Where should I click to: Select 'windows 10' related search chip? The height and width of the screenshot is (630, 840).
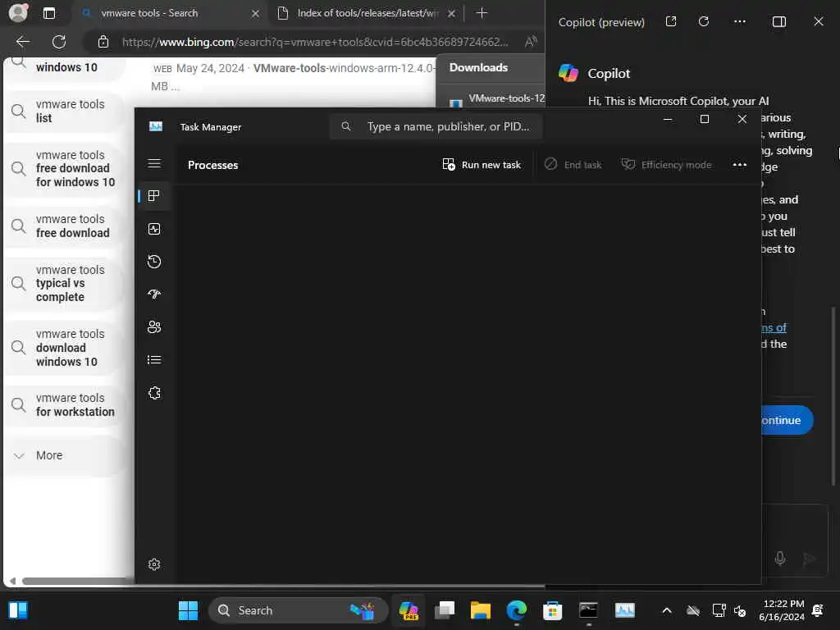[64, 68]
